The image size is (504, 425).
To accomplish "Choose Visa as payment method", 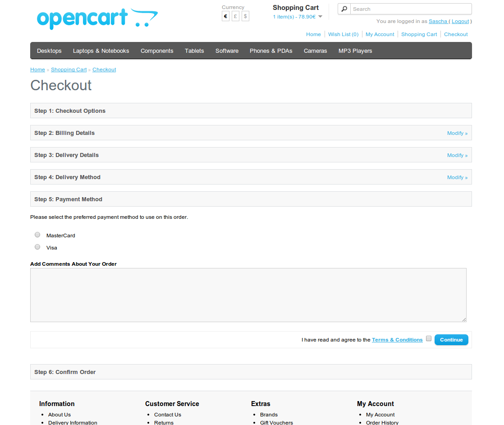I will (x=37, y=247).
